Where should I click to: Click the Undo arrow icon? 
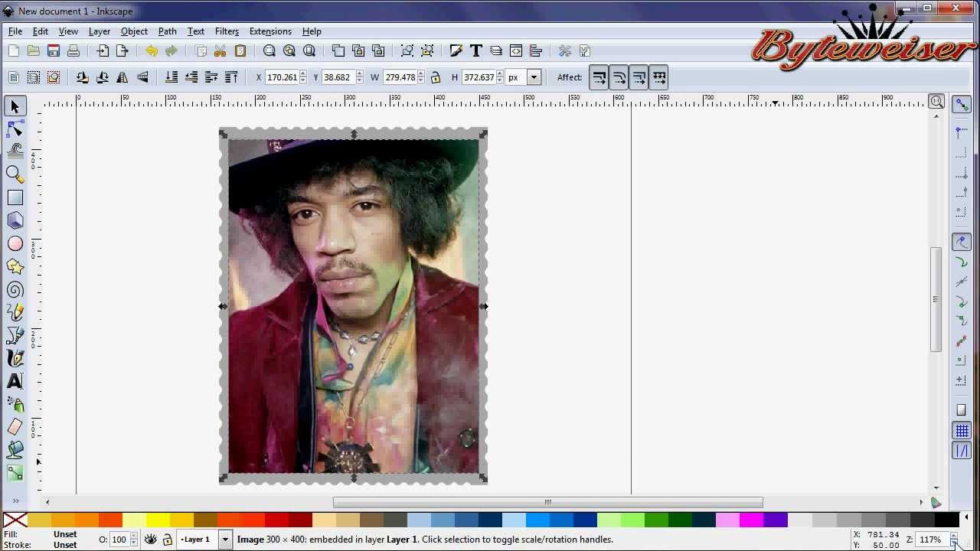152,51
